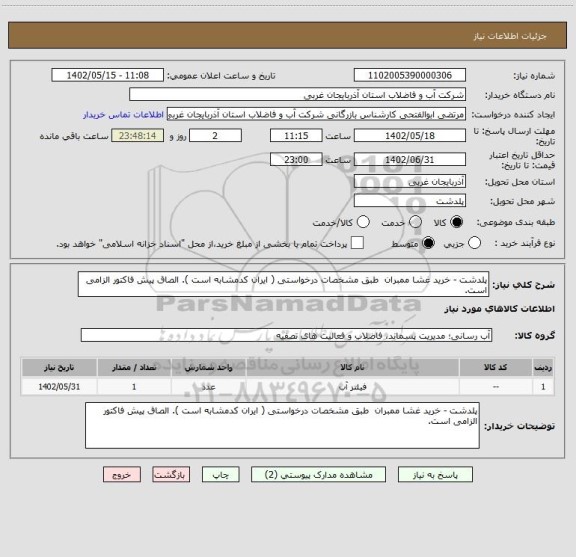Image resolution: width=576 pixels, height=557 pixels.
Task: Open مشاهده مدارک پیوستی (2) button
Action: [318, 475]
